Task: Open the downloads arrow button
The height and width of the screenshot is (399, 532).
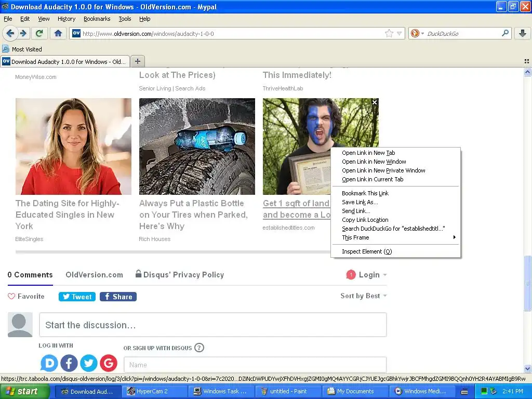Action: pyautogui.click(x=523, y=33)
